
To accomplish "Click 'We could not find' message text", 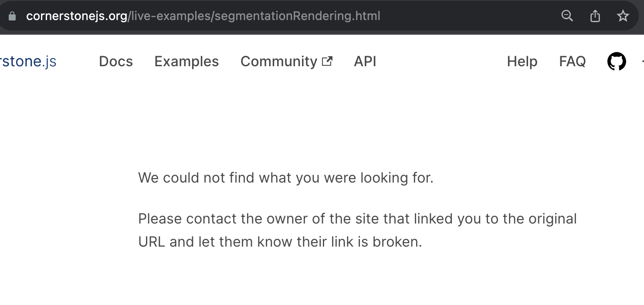I will coord(286,178).
